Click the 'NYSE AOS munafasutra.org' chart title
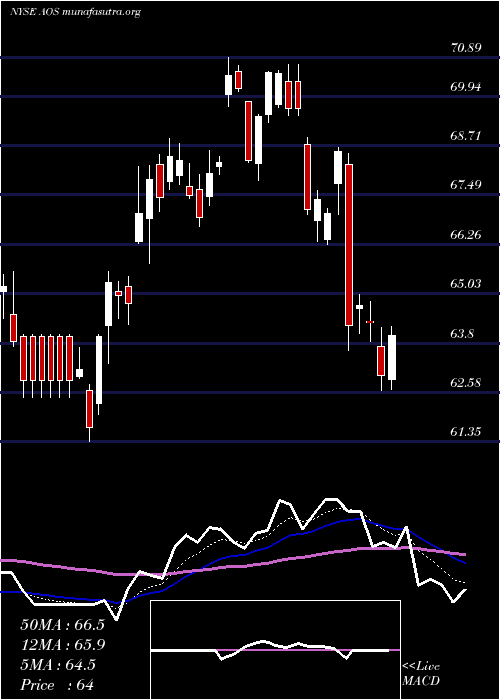 (75, 12)
